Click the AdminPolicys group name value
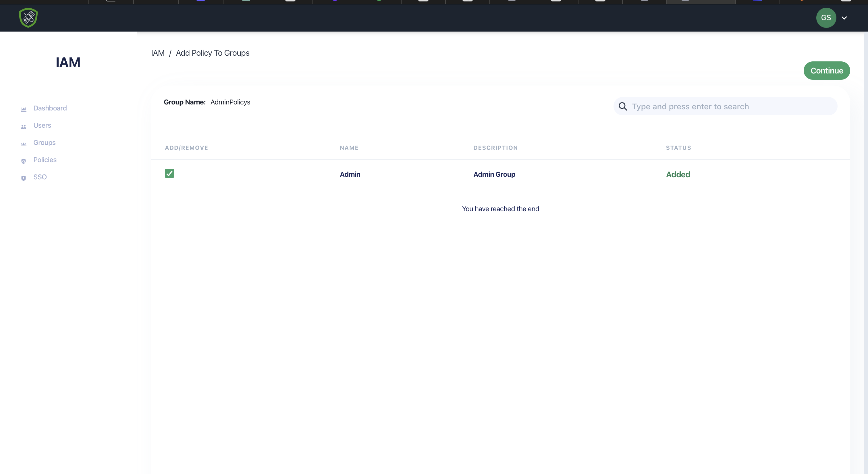This screenshot has width=868, height=474. [230, 102]
